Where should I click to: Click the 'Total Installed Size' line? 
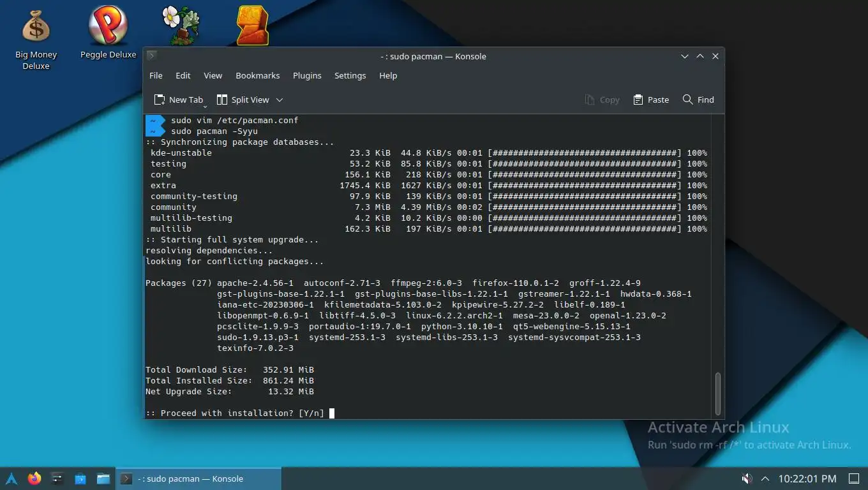click(x=230, y=381)
